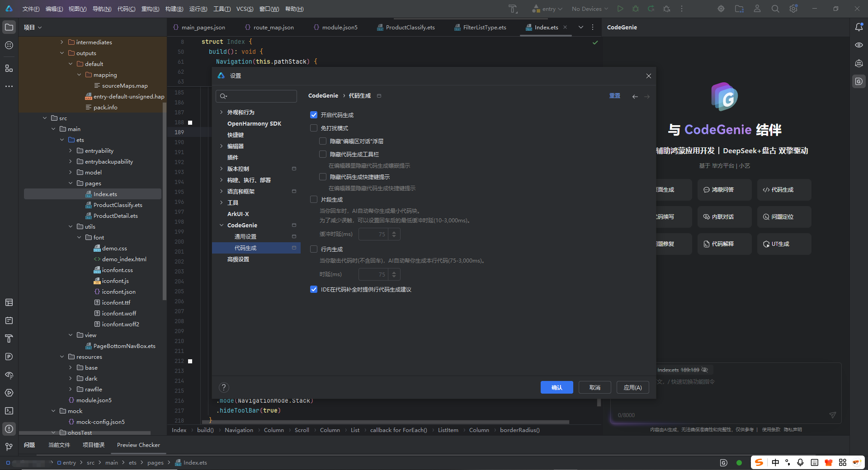
Task: Click the help question mark in settings dialog
Action: [x=224, y=387]
